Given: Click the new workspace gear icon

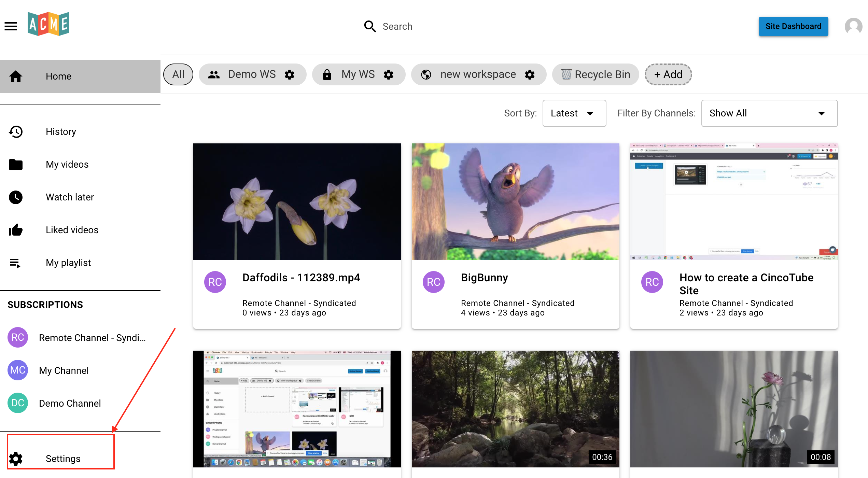Looking at the screenshot, I should [530, 74].
